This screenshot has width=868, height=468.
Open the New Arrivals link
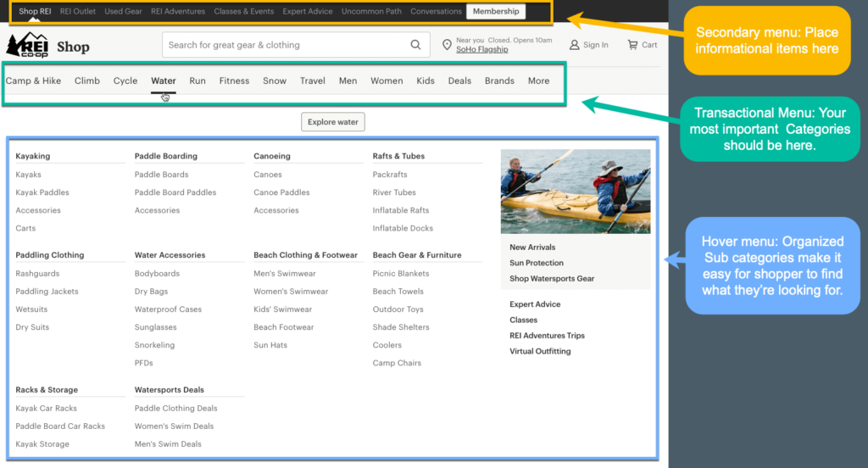coord(532,248)
